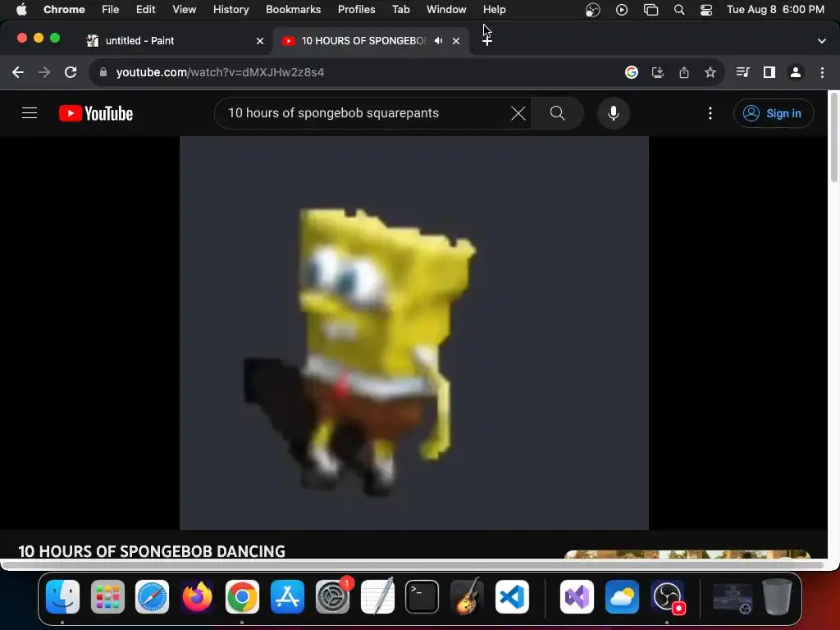The image size is (840, 630).
Task: Go forward with the browser forward arrow
Action: pos(44,72)
